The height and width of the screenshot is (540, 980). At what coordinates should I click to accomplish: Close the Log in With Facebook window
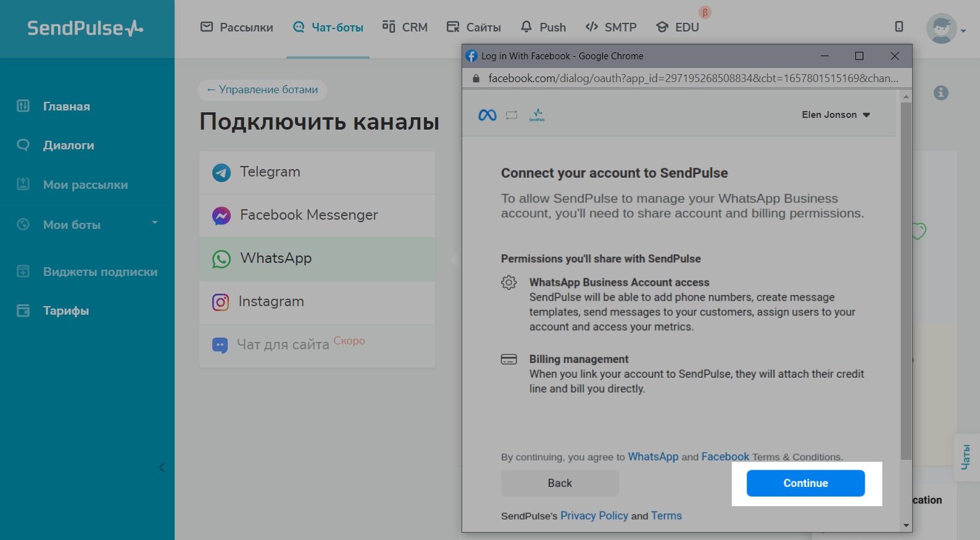(895, 56)
